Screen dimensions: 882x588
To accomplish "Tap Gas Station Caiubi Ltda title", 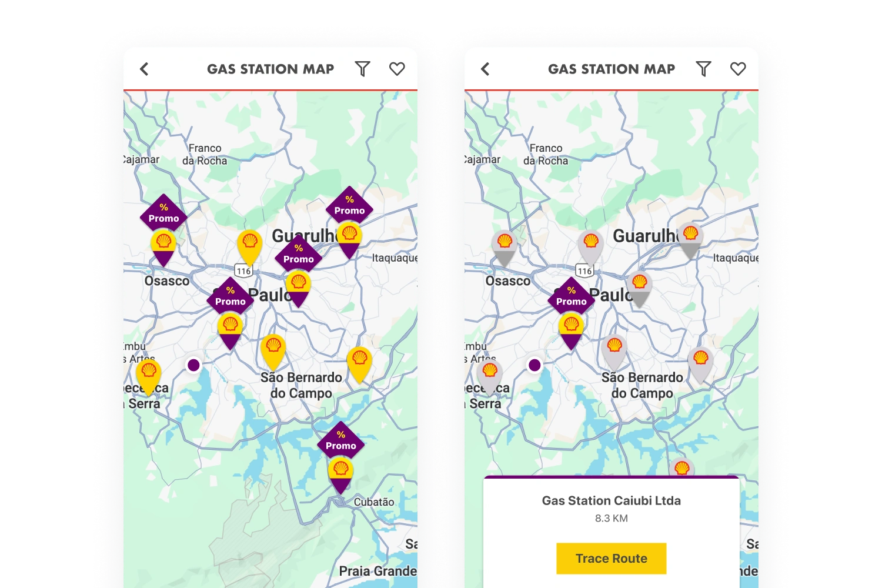I will (612, 500).
